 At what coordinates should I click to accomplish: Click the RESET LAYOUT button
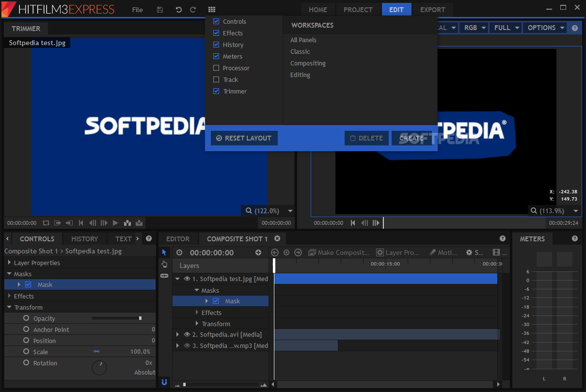[x=244, y=138]
